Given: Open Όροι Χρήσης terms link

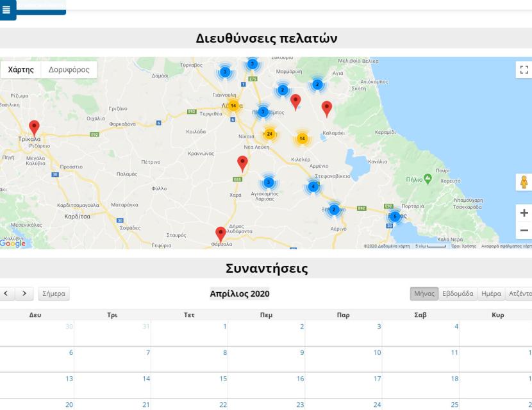Looking at the screenshot, I should coord(463,246).
